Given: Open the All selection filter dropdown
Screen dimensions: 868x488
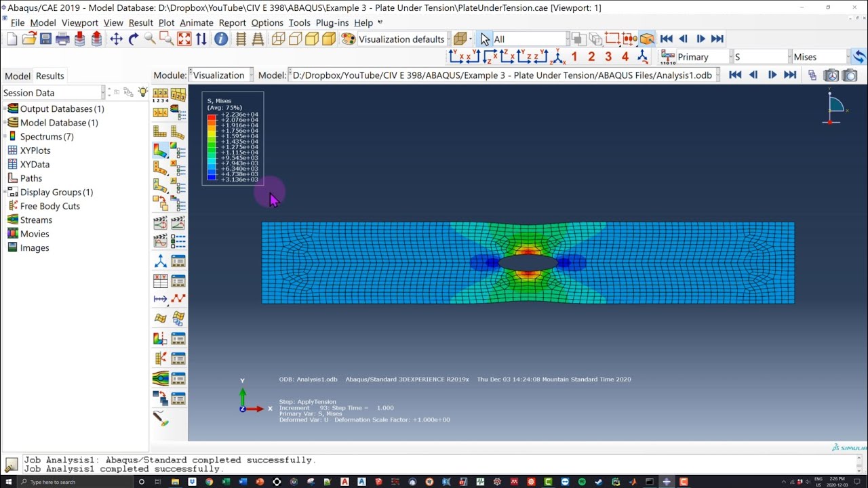Looking at the screenshot, I should tap(531, 39).
